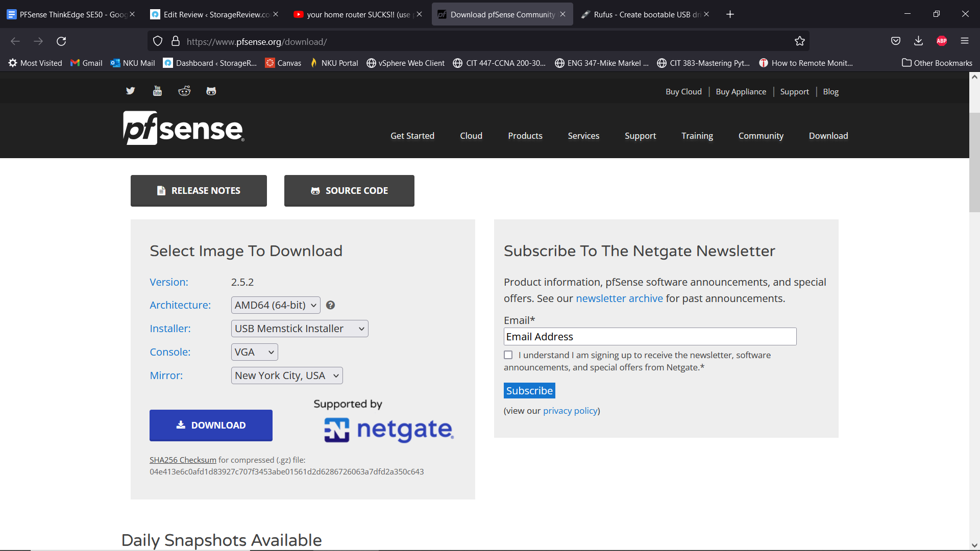Open a new browser tab

point(730,14)
